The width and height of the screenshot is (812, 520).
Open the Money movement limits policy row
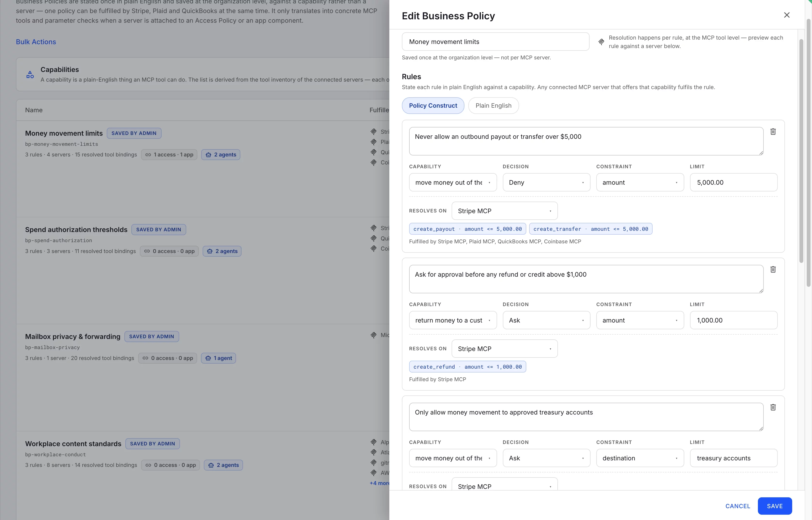click(x=203, y=169)
